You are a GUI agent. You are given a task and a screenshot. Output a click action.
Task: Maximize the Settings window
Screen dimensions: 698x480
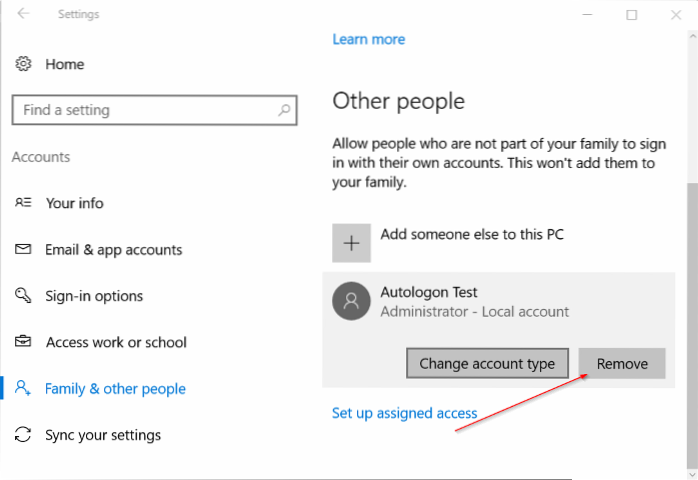point(632,15)
